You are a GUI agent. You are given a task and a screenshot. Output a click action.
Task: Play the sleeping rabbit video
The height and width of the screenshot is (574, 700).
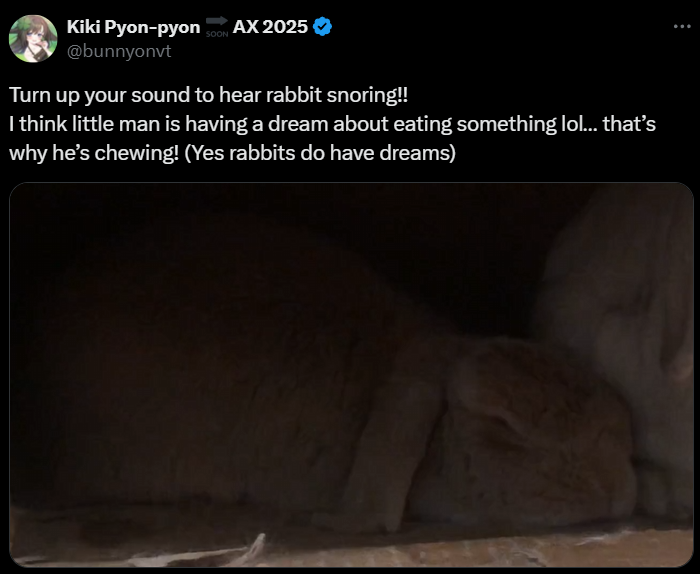[x=351, y=375]
